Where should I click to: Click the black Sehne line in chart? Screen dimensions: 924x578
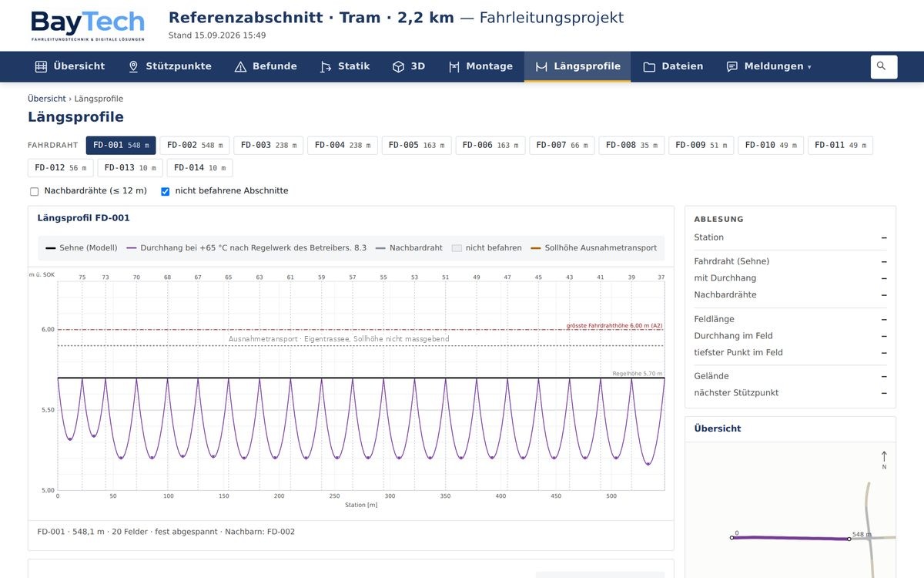click(361, 378)
